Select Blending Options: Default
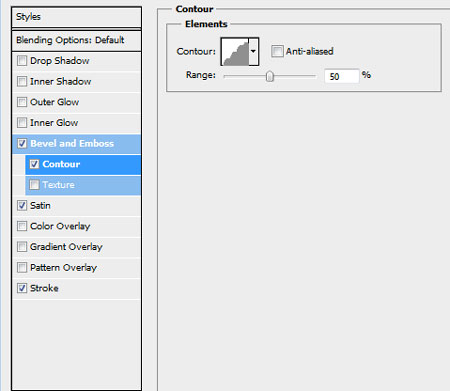Image resolution: width=450 pixels, height=391 pixels. click(x=76, y=41)
